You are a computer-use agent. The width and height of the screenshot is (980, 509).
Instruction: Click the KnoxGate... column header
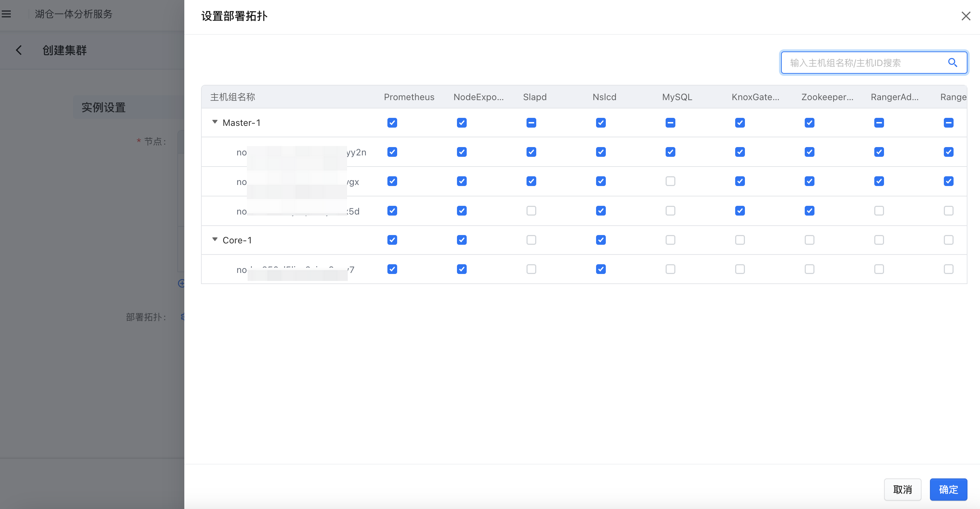[x=756, y=97]
